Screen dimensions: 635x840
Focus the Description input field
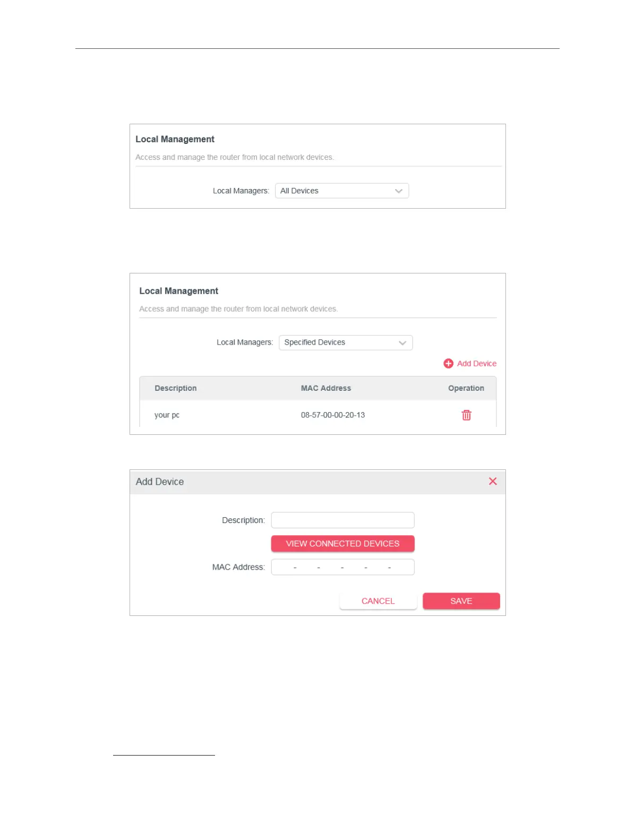tap(342, 520)
